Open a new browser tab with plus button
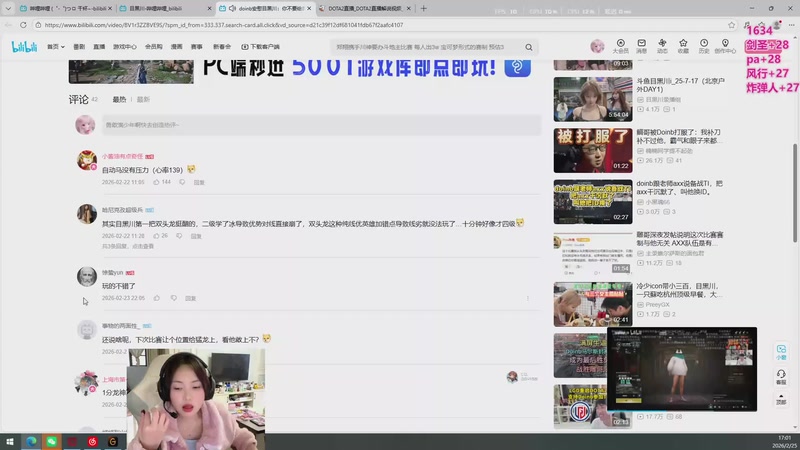Viewport: 800px width, 450px height. (423, 9)
